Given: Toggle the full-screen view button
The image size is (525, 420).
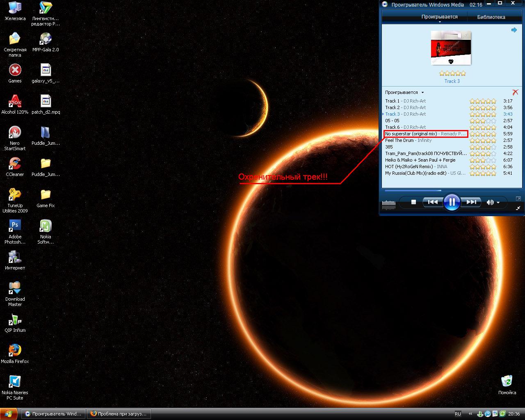Looking at the screenshot, I should click(518, 199).
